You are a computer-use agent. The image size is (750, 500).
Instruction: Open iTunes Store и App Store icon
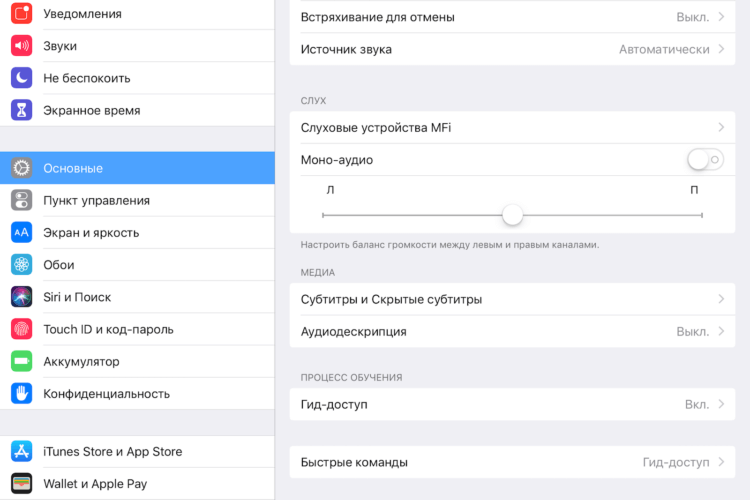tap(22, 451)
